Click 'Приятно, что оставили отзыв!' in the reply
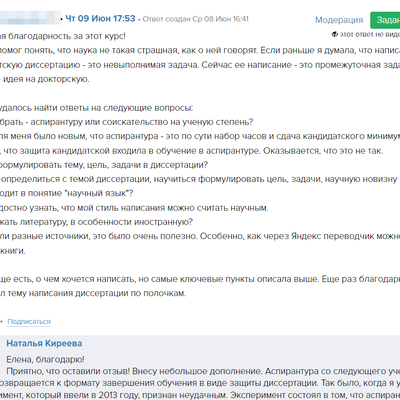400x400 pixels. click(x=68, y=371)
